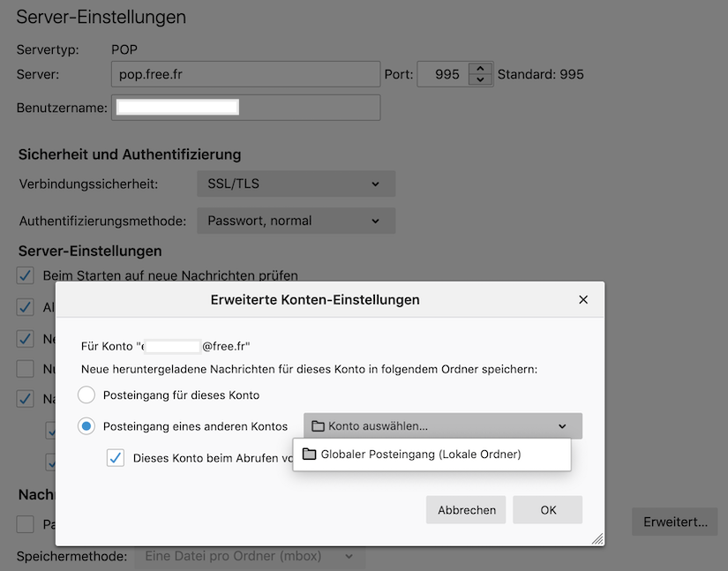Click the port number up arrow
Image resolution: width=728 pixels, height=571 pixels.
pos(479,69)
